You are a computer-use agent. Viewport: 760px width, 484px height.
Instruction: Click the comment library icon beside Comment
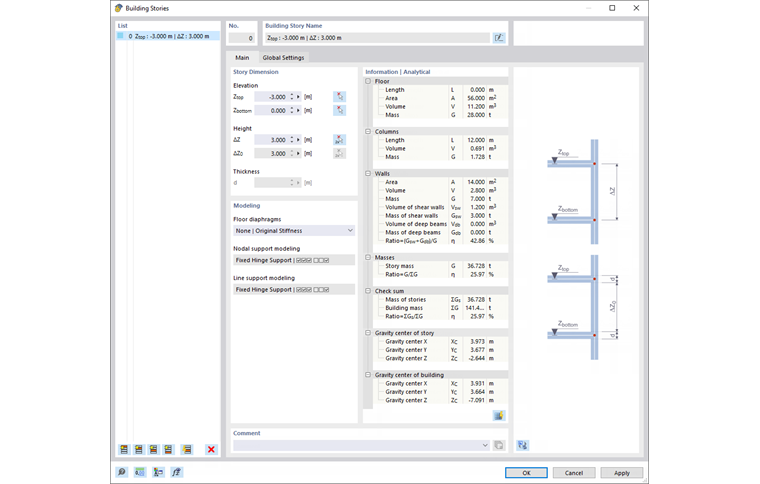(499, 445)
